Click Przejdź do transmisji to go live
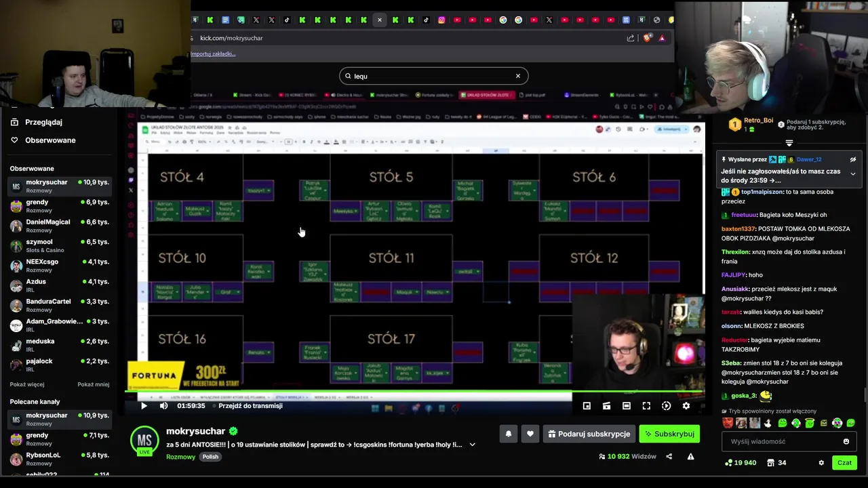Screen dimensions: 868x488 250,405
